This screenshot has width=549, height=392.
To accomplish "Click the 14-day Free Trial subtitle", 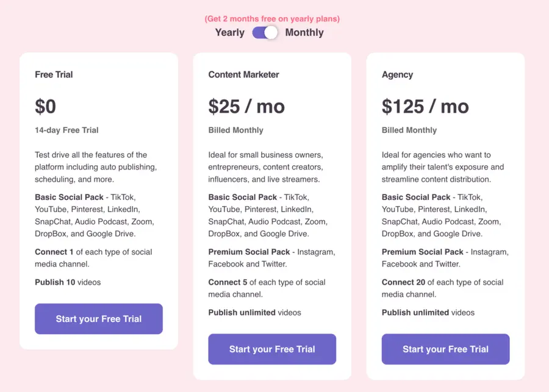I will (66, 130).
